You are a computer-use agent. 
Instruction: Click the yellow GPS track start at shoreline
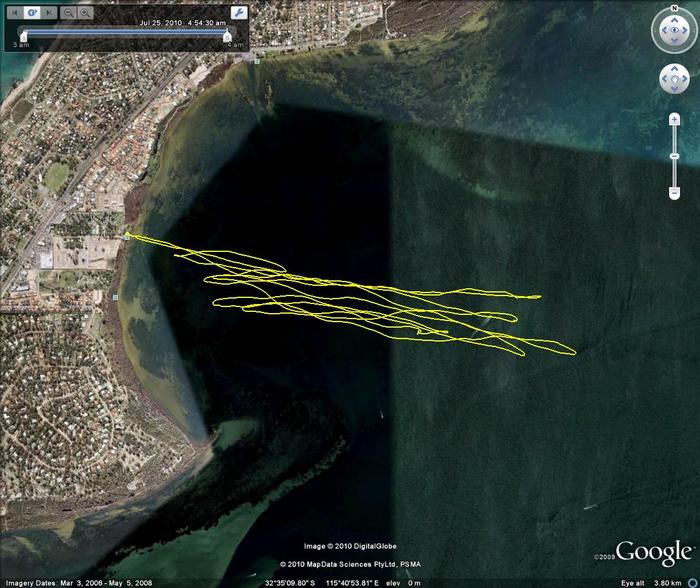127,236
